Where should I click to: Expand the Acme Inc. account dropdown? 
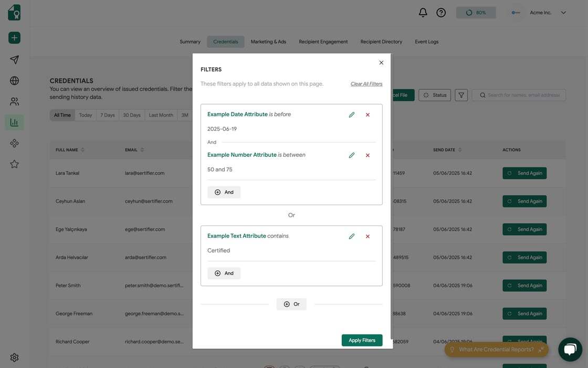[x=563, y=13]
